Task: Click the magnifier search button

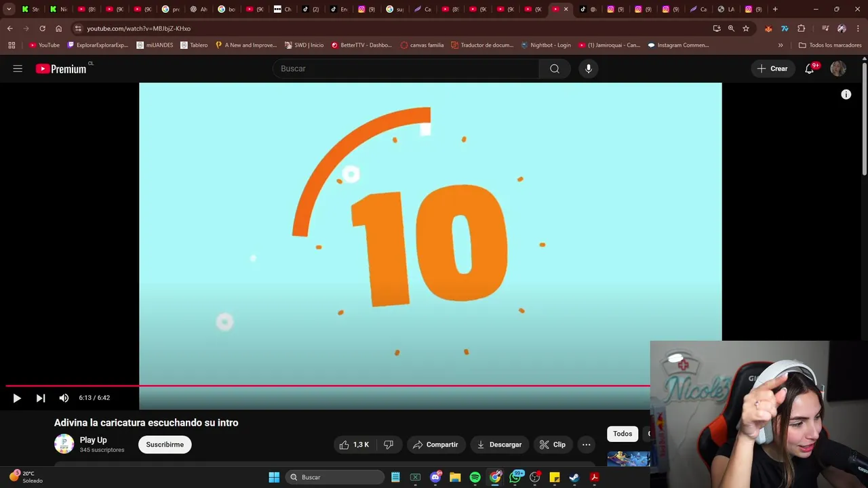Action: pos(555,68)
